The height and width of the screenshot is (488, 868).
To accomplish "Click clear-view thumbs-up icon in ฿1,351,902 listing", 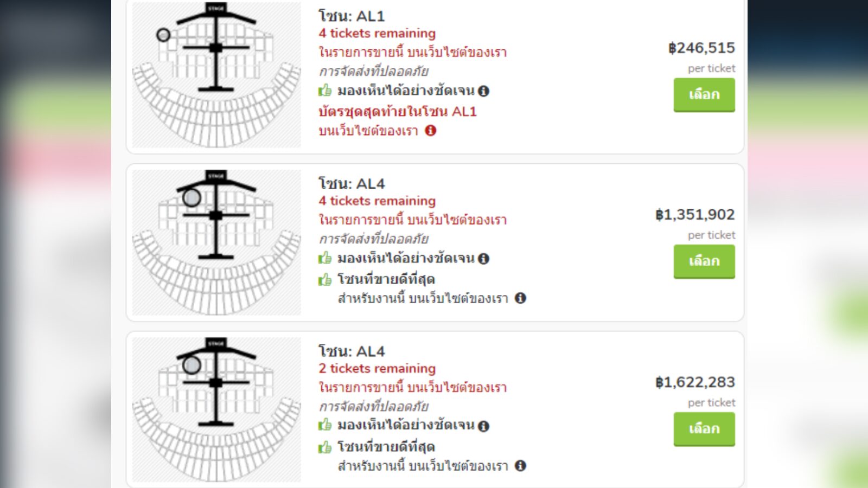I will click(325, 258).
